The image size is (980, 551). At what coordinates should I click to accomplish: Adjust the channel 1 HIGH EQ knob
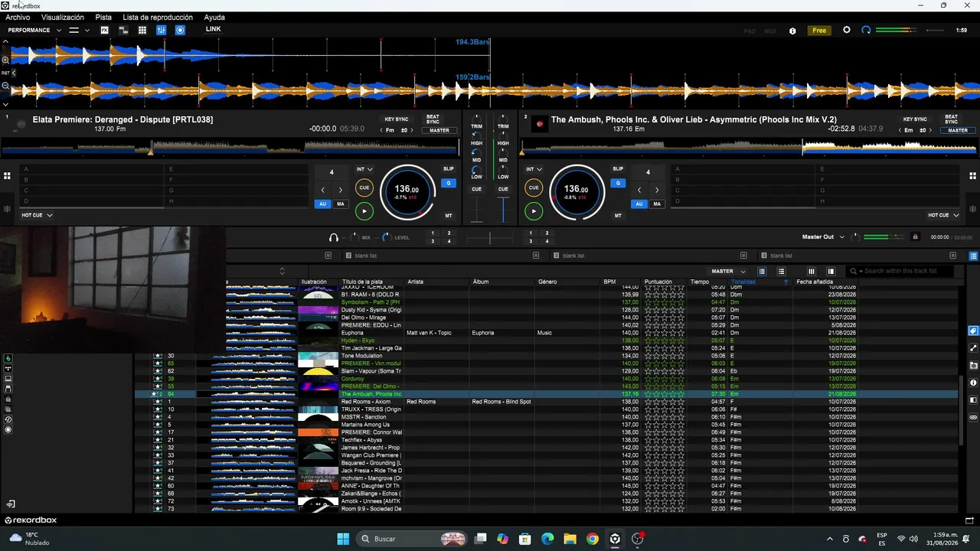476,135
